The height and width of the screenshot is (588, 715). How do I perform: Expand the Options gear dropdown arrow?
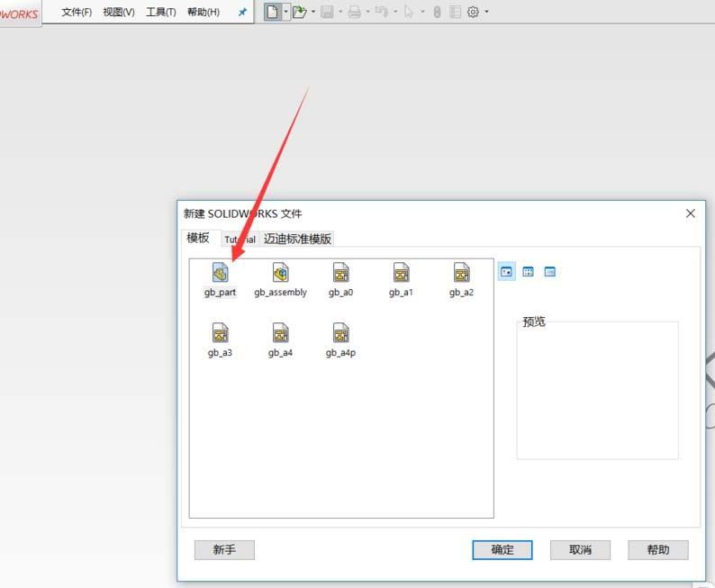(486, 12)
